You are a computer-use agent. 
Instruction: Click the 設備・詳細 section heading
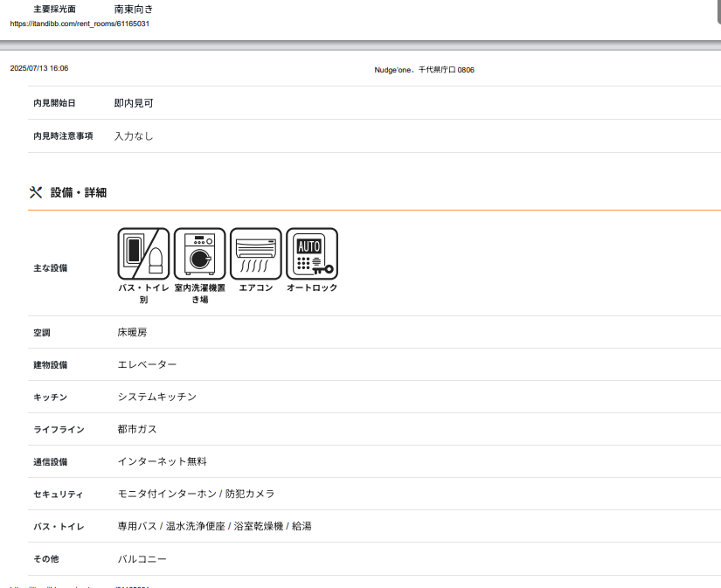(x=78, y=192)
